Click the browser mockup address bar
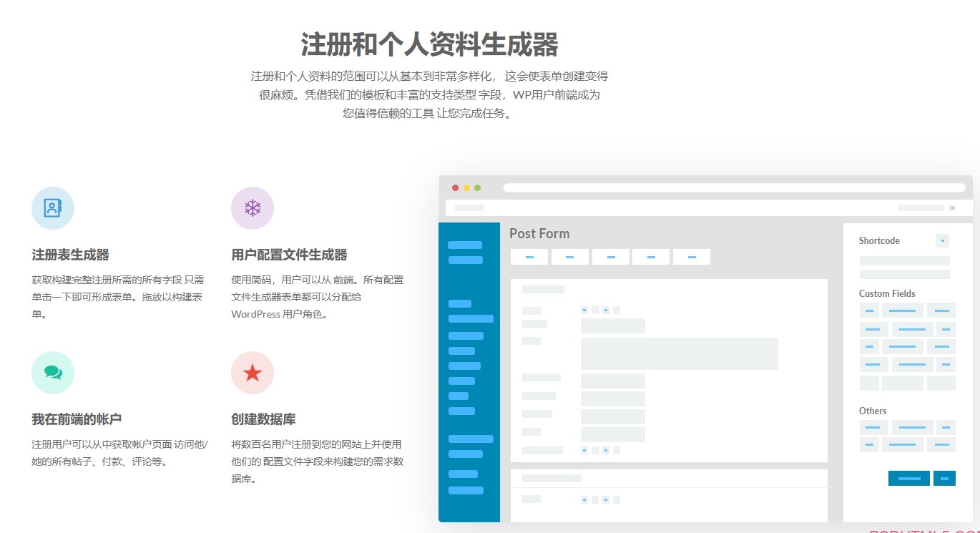Screen dimensions: 980x533 point(733,187)
